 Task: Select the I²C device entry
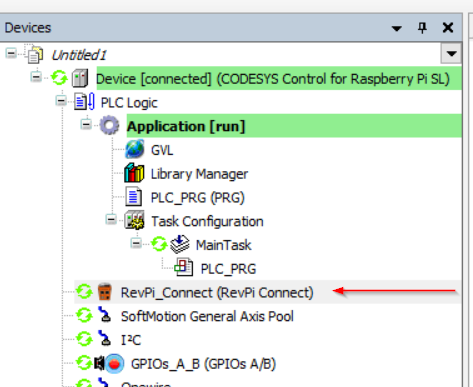131,340
